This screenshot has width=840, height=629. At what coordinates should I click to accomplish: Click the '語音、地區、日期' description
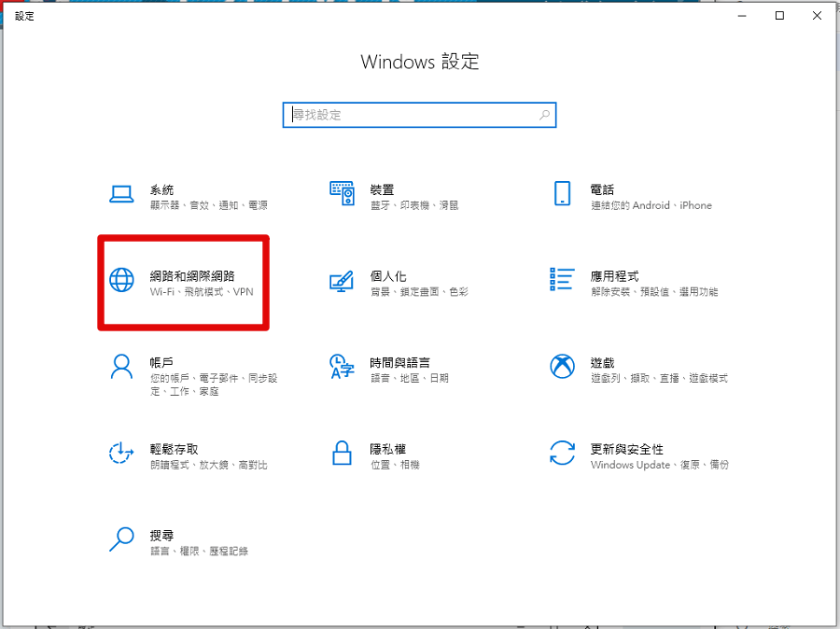[x=410, y=378]
